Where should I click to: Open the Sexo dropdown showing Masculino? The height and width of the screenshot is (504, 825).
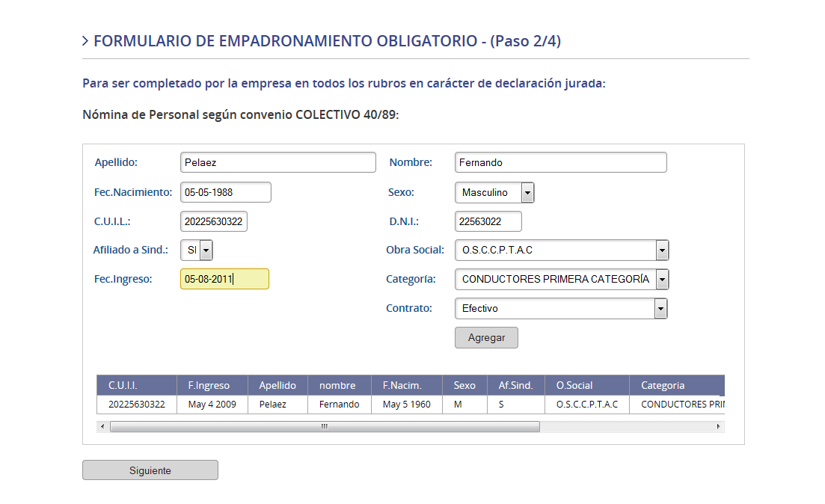(x=494, y=192)
